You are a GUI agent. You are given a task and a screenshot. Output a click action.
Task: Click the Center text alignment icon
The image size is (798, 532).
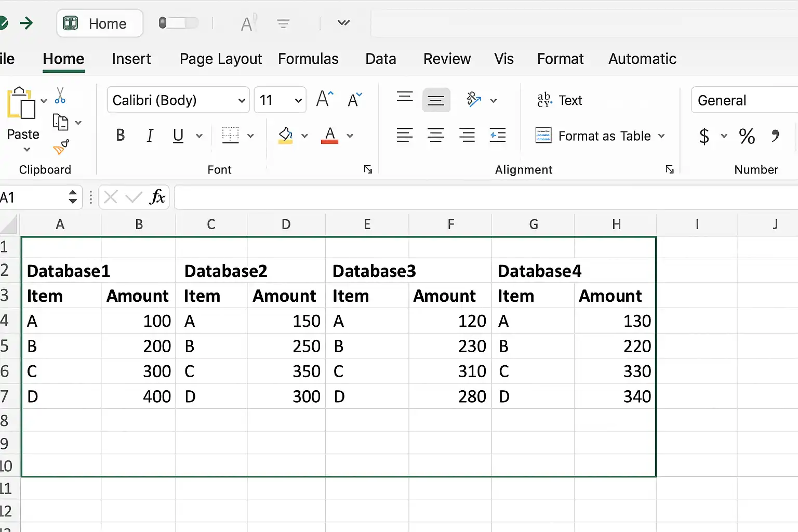pyautogui.click(x=436, y=136)
